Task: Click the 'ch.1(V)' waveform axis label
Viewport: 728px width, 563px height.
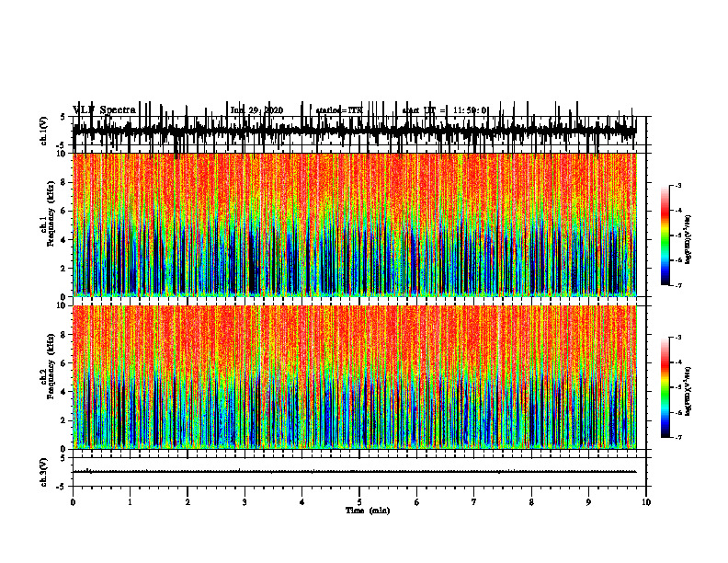Action: tap(44, 131)
